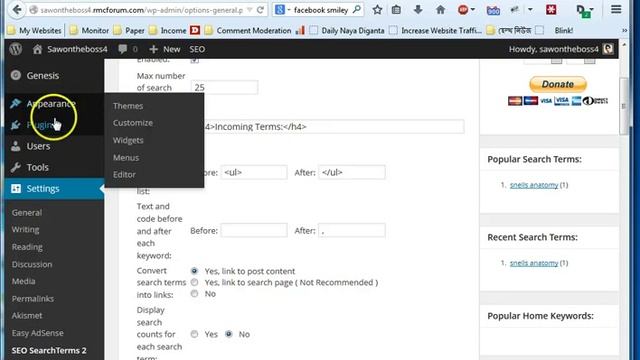Open snells anatomy under Recent Search Terms

[534, 263]
